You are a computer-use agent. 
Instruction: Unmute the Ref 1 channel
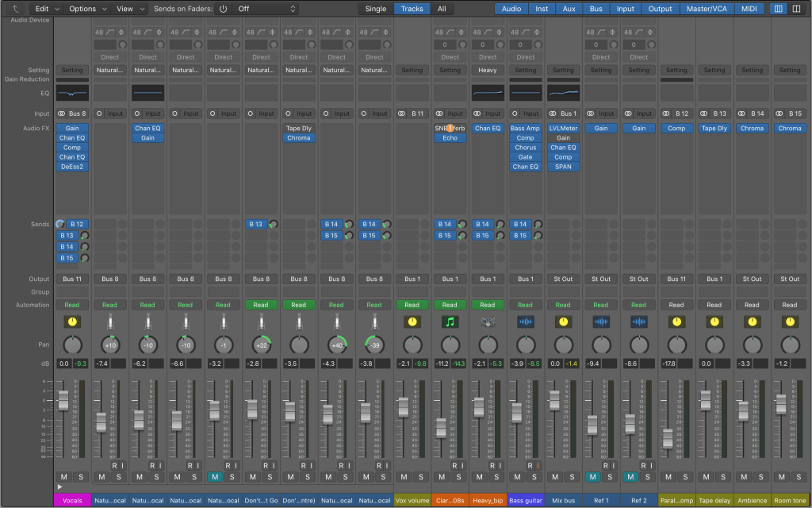pyautogui.click(x=592, y=477)
